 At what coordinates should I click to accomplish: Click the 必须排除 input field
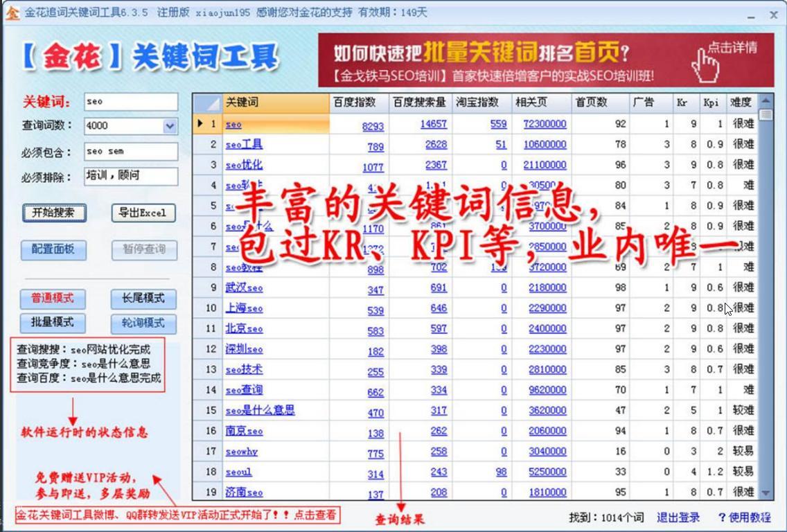click(131, 176)
